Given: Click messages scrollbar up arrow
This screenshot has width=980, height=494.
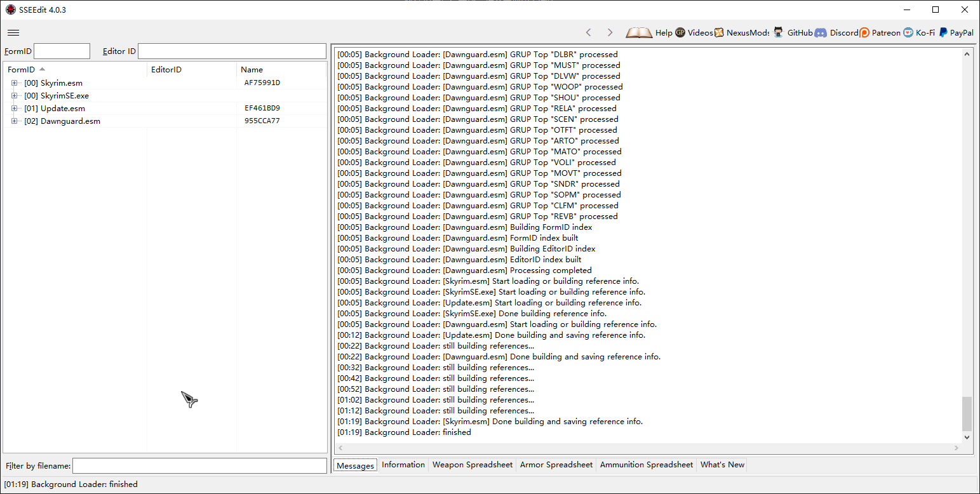Looking at the screenshot, I should click(x=967, y=54).
